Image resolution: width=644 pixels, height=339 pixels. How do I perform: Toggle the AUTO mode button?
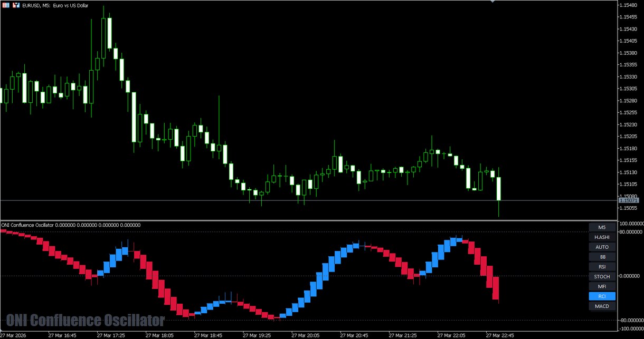602,247
